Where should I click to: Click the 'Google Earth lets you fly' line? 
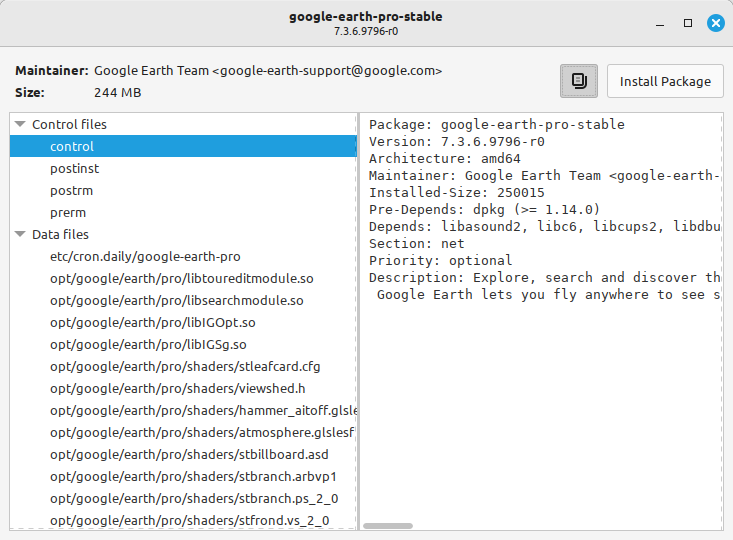point(548,294)
